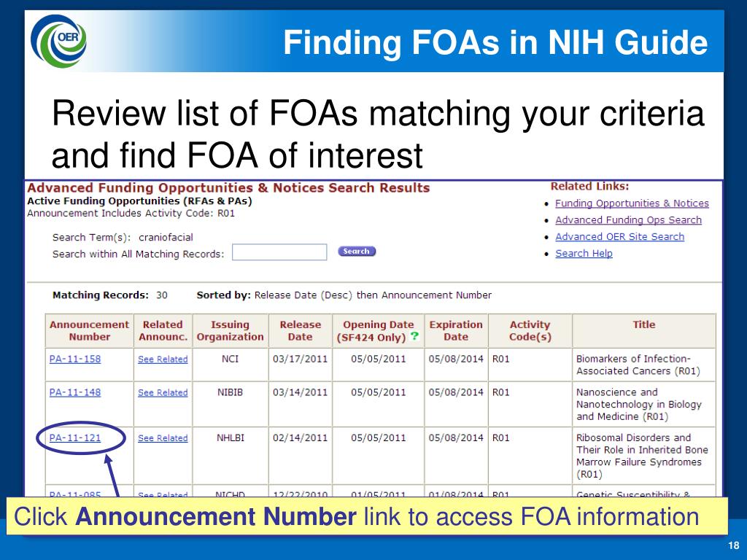Screen dimensions: 747x560
Task: Click the OER logo icon
Action: point(58,41)
